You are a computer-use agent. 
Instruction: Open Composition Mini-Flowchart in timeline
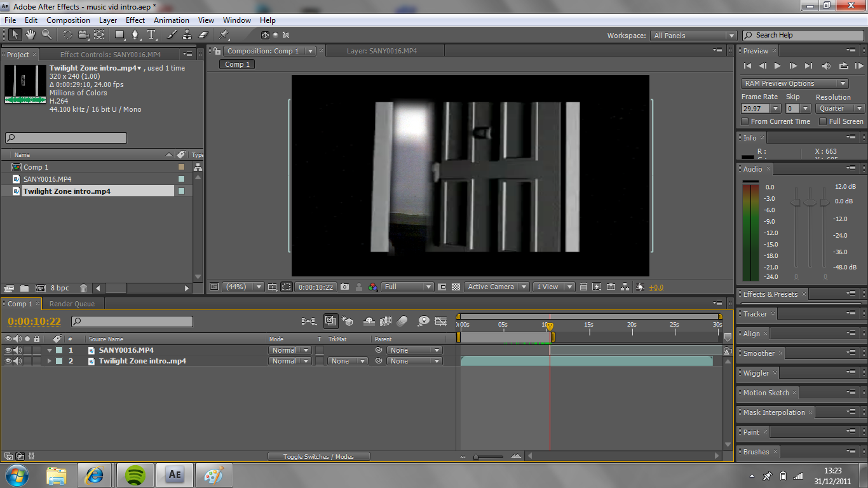(309, 322)
